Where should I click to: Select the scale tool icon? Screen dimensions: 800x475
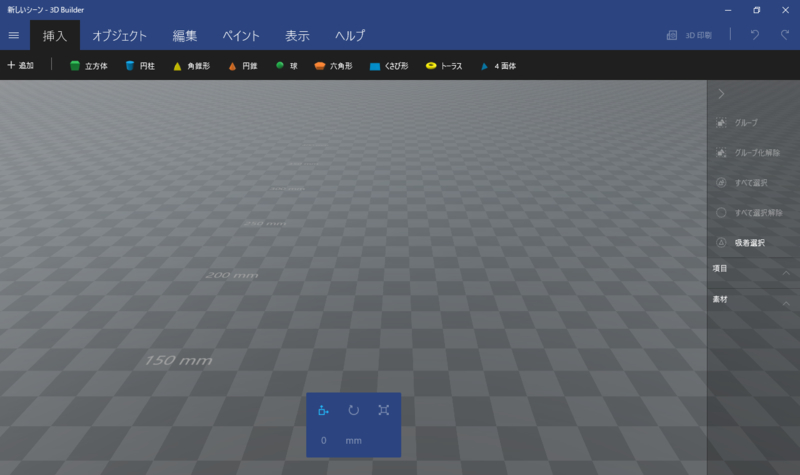384,410
